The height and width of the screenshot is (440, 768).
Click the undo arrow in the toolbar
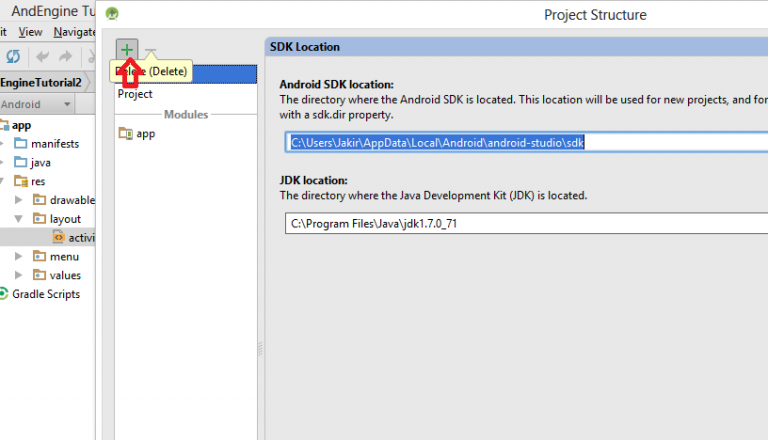pyautogui.click(x=43, y=57)
